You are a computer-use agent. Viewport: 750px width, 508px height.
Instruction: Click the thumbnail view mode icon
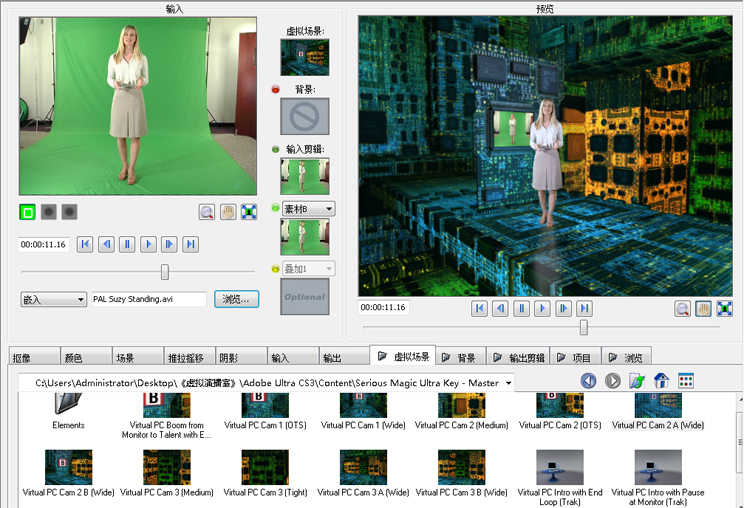click(686, 381)
